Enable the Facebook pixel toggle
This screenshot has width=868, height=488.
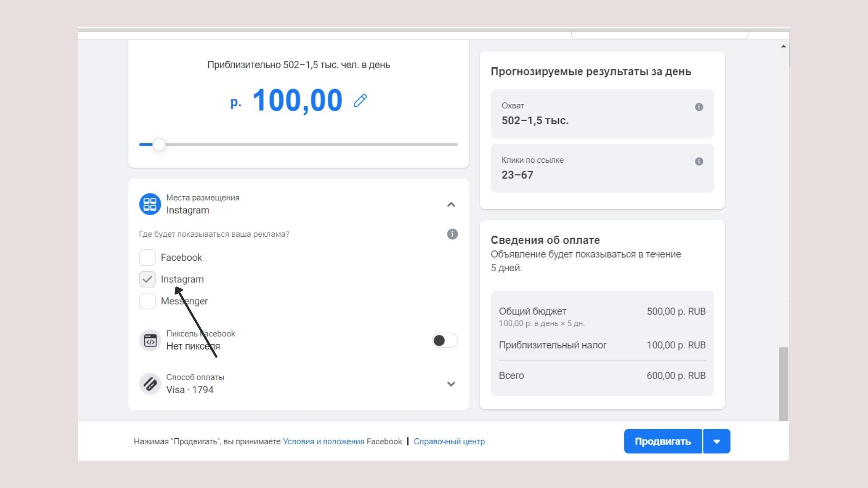click(445, 340)
